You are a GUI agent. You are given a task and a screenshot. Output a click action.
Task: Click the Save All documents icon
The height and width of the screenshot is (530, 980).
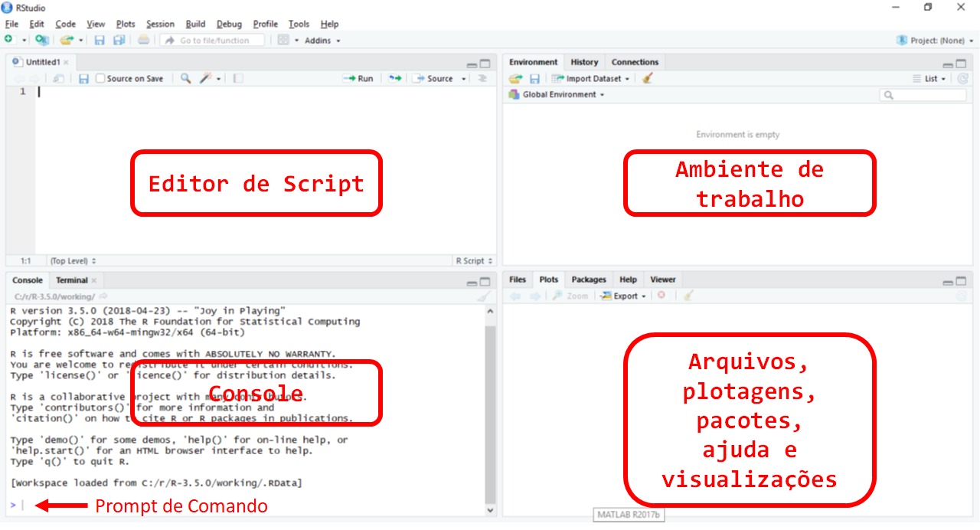(119, 40)
